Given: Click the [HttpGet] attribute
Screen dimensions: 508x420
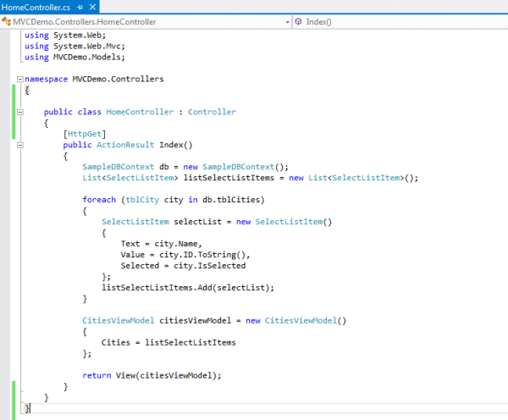Looking at the screenshot, I should (84, 134).
